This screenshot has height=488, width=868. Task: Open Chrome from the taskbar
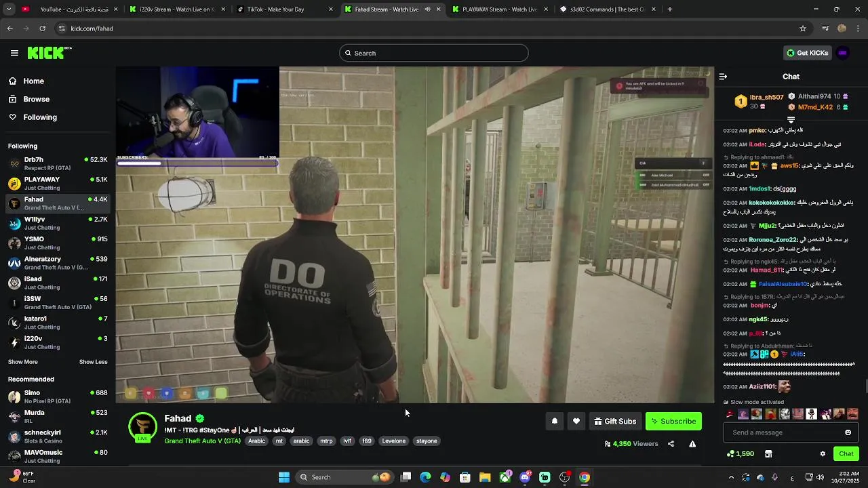[585, 477]
